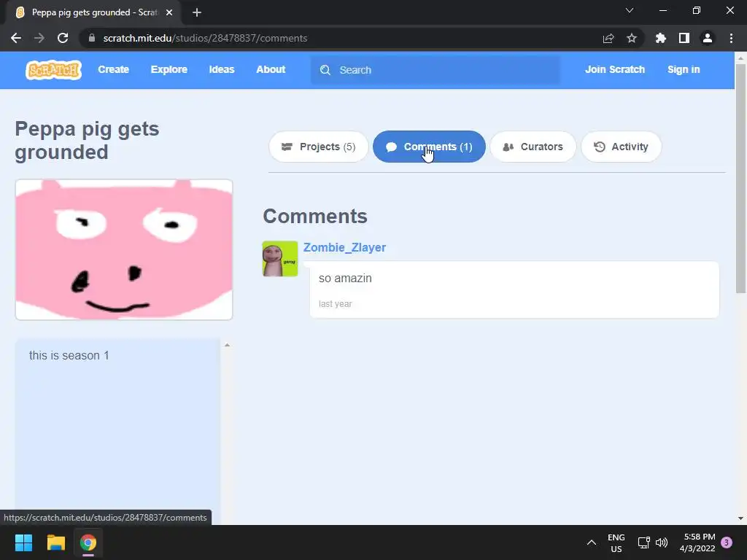Expand the system tray hidden icons

591,542
